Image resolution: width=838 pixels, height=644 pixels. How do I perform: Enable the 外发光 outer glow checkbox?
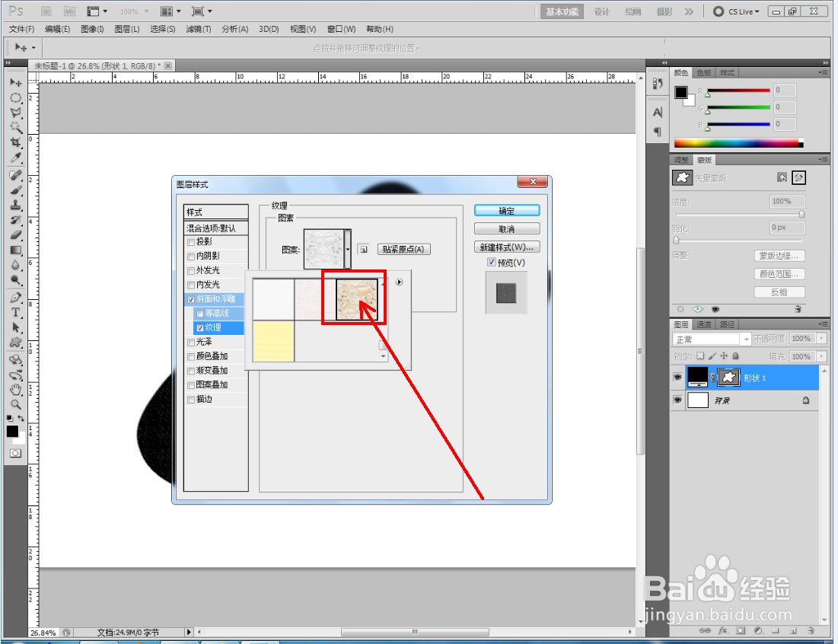191,271
